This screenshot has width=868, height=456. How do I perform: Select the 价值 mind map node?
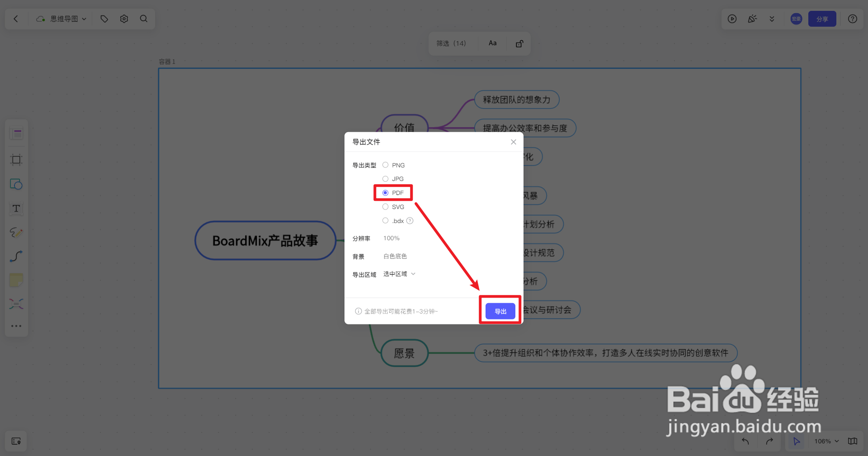[x=404, y=124]
